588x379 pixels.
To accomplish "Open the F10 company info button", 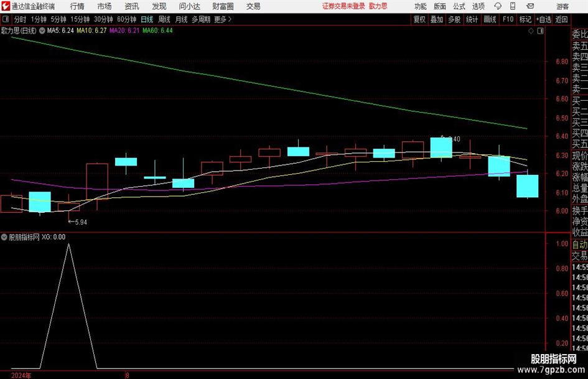I will tap(508, 19).
